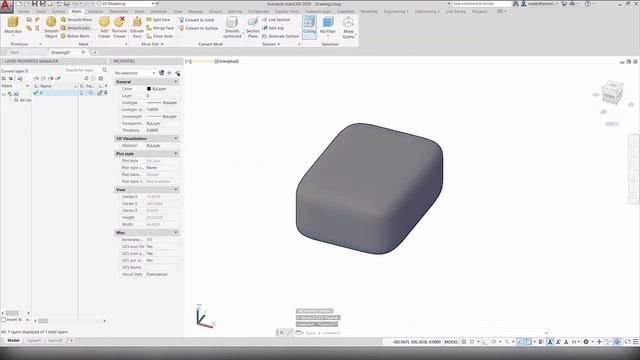Click Smooth More in the Mesh panel
This screenshot has height=360, width=640.
[x=76, y=20]
